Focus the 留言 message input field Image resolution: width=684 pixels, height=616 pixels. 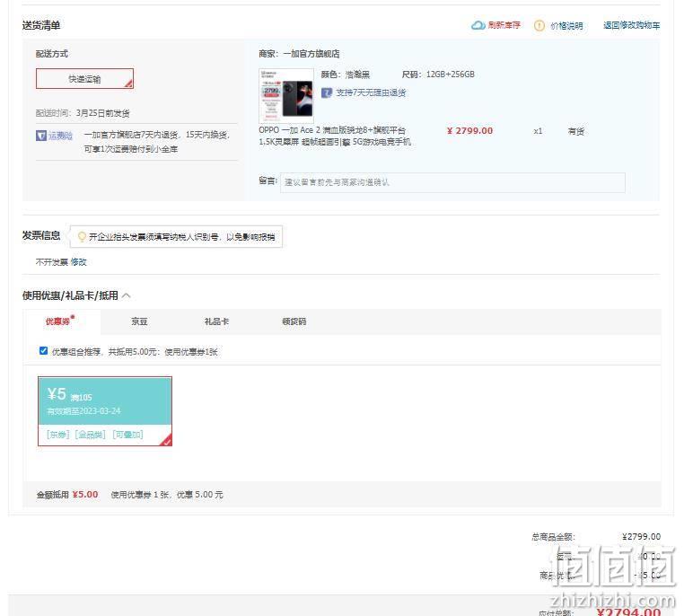click(452, 182)
